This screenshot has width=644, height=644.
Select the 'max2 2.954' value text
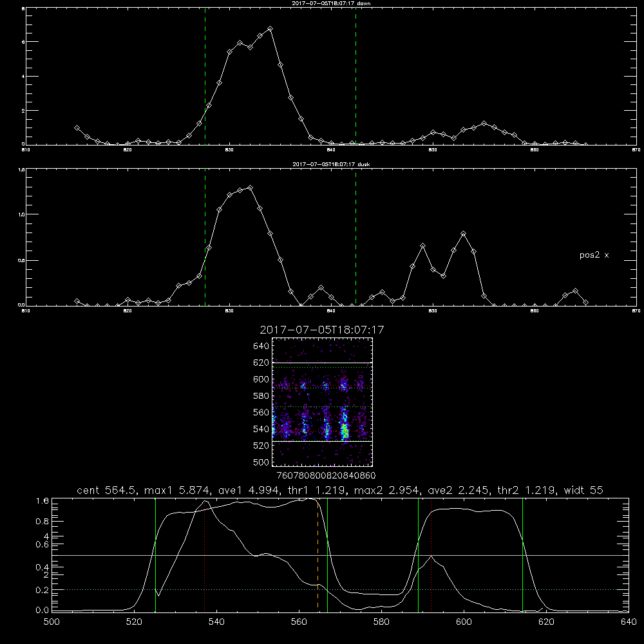click(387, 490)
